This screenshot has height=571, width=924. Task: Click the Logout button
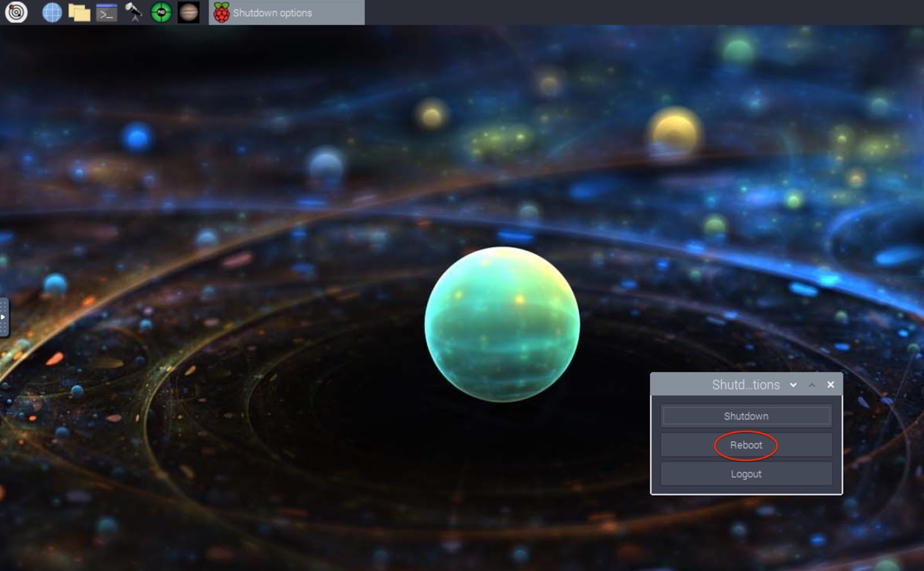point(746,474)
